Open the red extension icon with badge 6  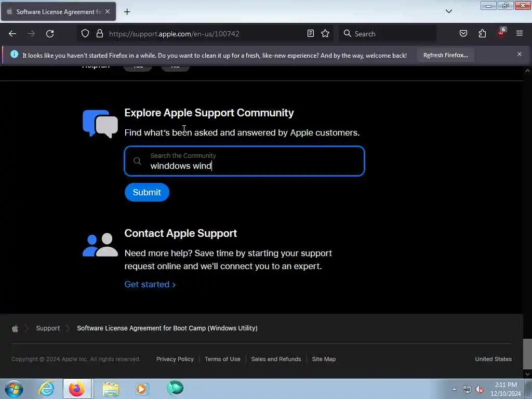tap(501, 33)
